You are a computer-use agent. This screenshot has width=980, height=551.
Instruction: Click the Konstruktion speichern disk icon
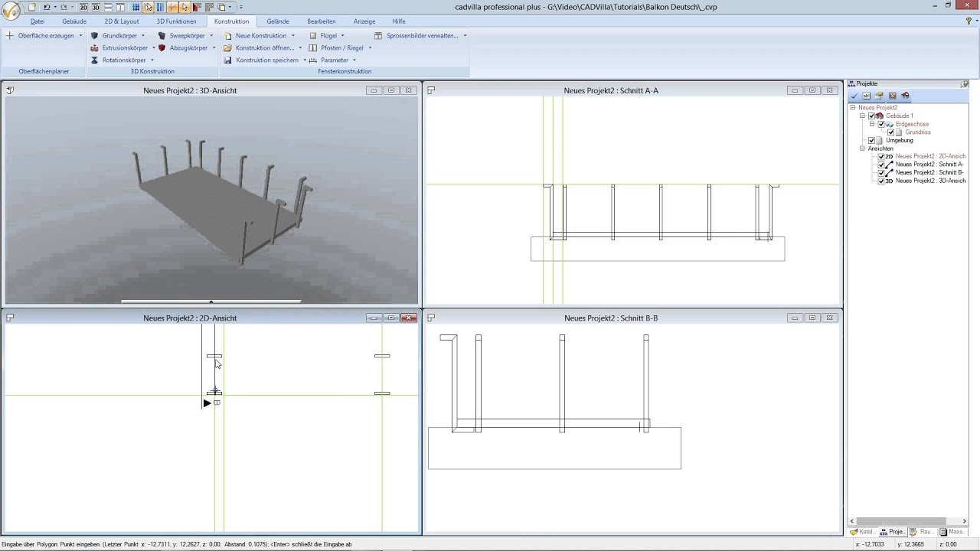point(228,60)
